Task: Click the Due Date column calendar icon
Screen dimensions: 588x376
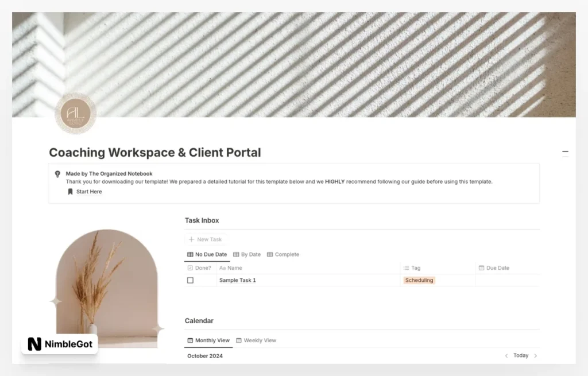Action: [x=482, y=268]
